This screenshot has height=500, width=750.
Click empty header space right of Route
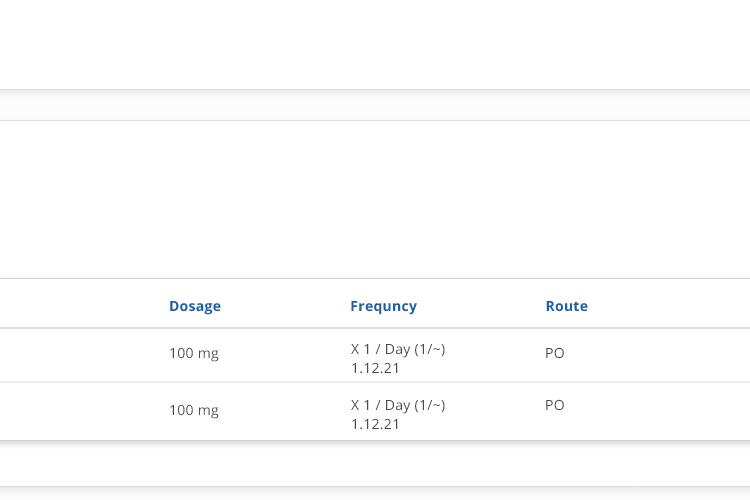tap(670, 303)
